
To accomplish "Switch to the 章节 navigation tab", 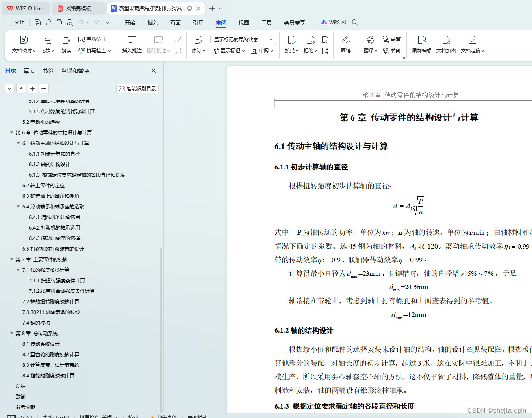I will tap(29, 71).
